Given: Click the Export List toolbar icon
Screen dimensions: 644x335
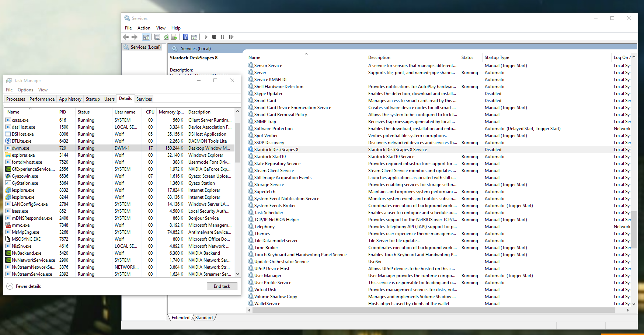Looking at the screenshot, I should 174,37.
